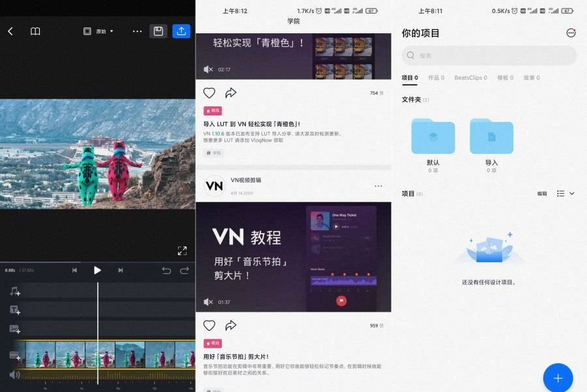Tap the pink featured tag on the LUT post
587x392 pixels.
[213, 111]
